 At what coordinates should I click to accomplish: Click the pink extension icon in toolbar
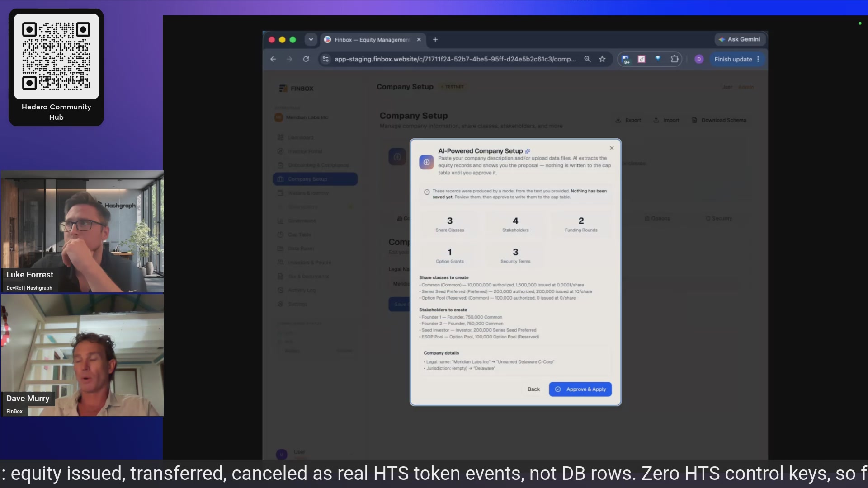tap(642, 59)
